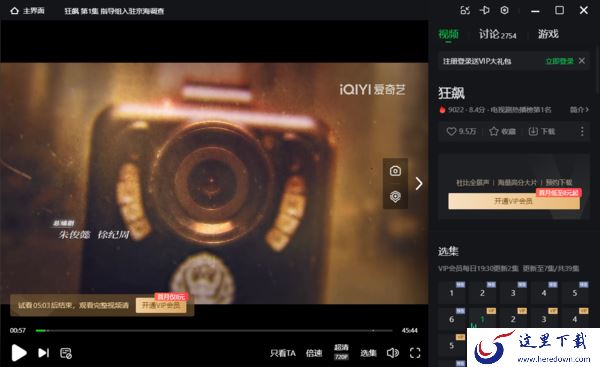Go to the 主界面 home screen
This screenshot has height=367, width=600.
point(27,11)
